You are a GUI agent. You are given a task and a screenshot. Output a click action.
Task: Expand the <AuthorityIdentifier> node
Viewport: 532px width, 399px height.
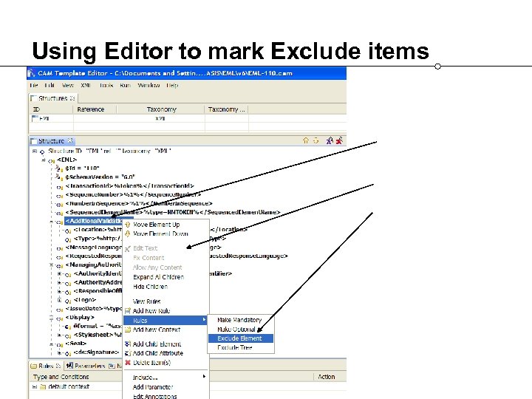click(x=59, y=273)
